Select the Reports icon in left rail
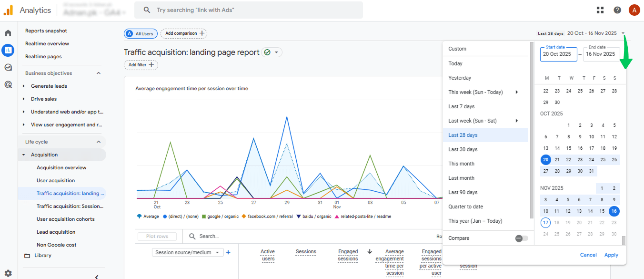Screen dimensions: 644x279 pos(8,50)
